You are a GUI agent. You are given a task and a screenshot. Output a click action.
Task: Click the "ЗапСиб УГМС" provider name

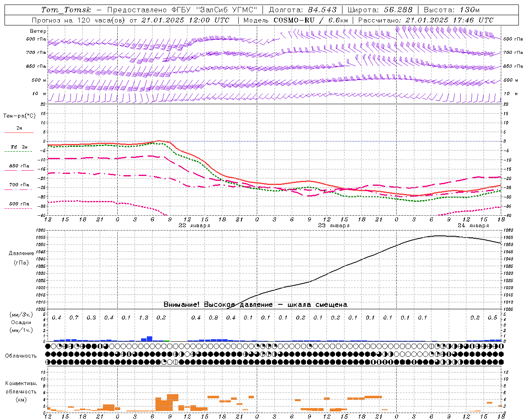[227, 10]
